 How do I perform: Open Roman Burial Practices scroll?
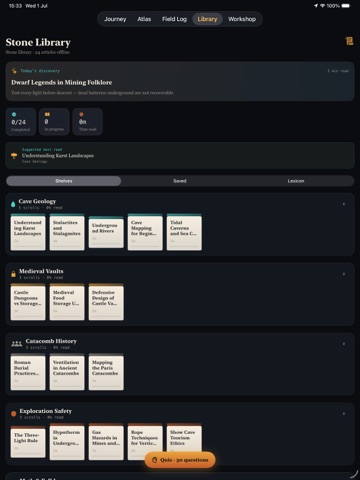tap(28, 372)
